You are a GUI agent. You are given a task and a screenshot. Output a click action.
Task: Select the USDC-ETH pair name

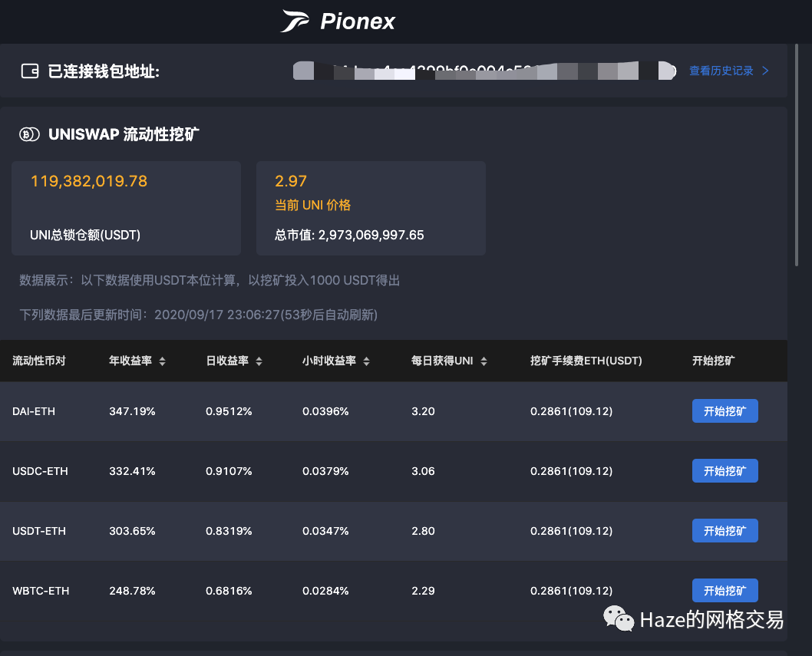[41, 471]
